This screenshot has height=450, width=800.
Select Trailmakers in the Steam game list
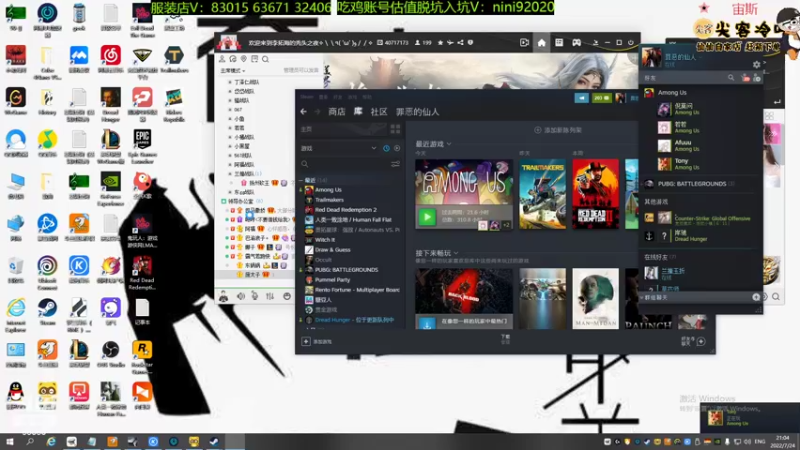click(329, 200)
